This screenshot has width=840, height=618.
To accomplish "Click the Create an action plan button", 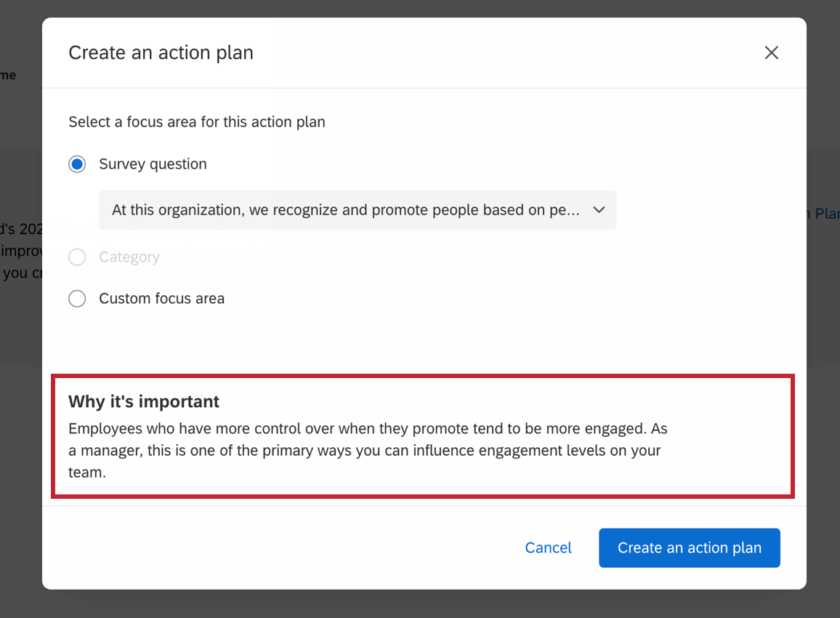I will 689,547.
